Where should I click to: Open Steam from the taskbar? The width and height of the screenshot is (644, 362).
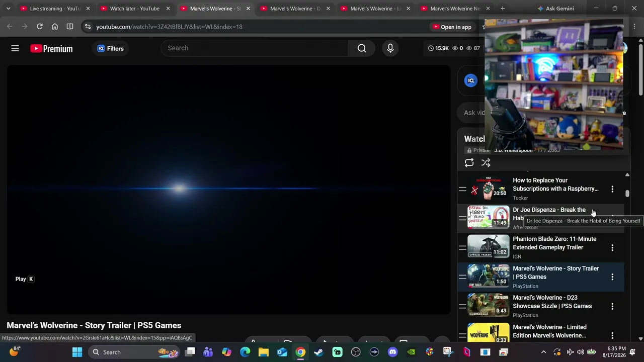(x=318, y=352)
